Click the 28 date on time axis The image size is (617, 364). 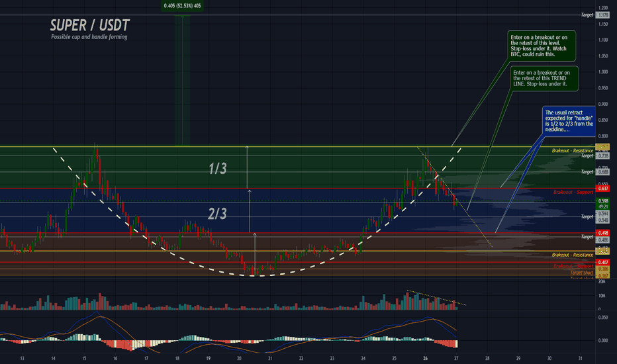pyautogui.click(x=487, y=359)
